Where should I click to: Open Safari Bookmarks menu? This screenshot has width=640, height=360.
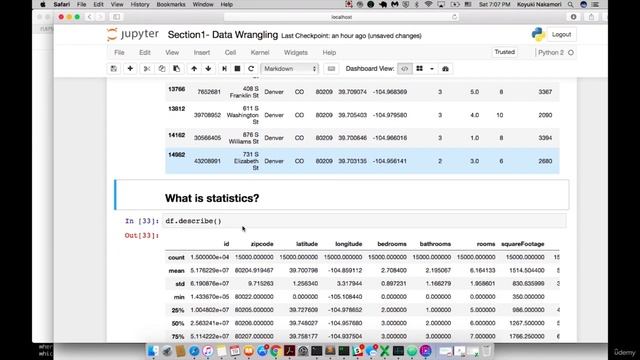171,4
